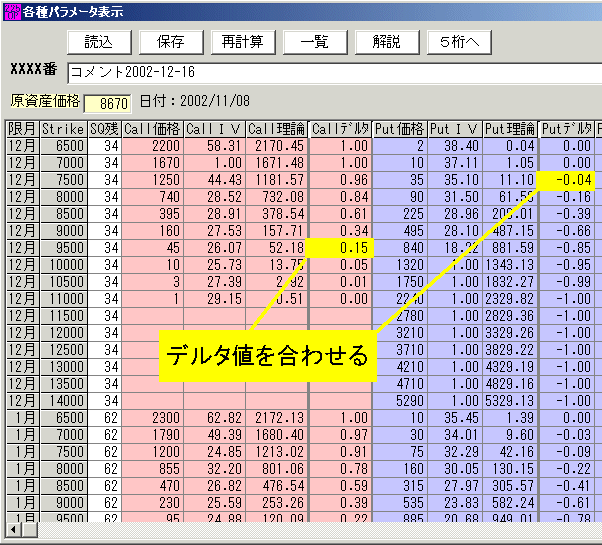Click January Call IV cell 62.82
This screenshot has height=545, width=602.
[x=215, y=418]
